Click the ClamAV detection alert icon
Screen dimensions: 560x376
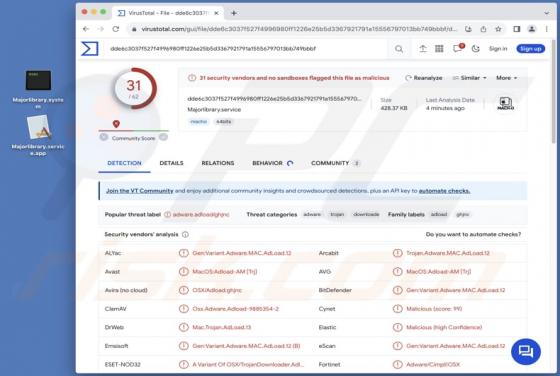[x=184, y=309]
